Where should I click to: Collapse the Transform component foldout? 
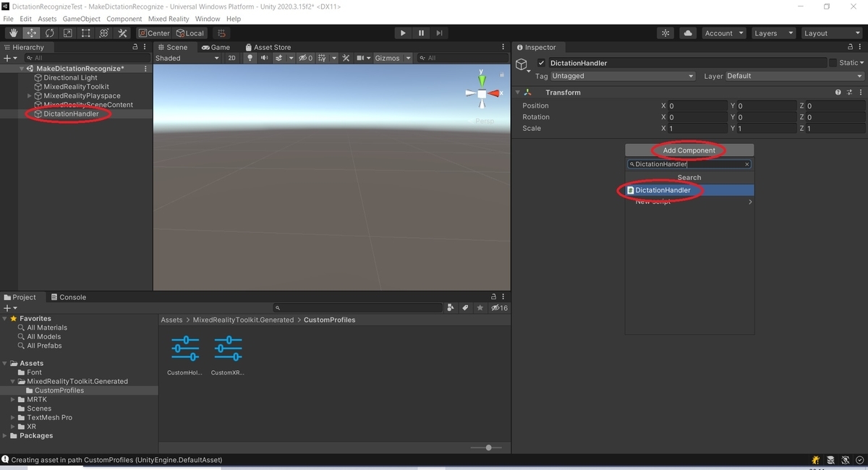tap(518, 93)
